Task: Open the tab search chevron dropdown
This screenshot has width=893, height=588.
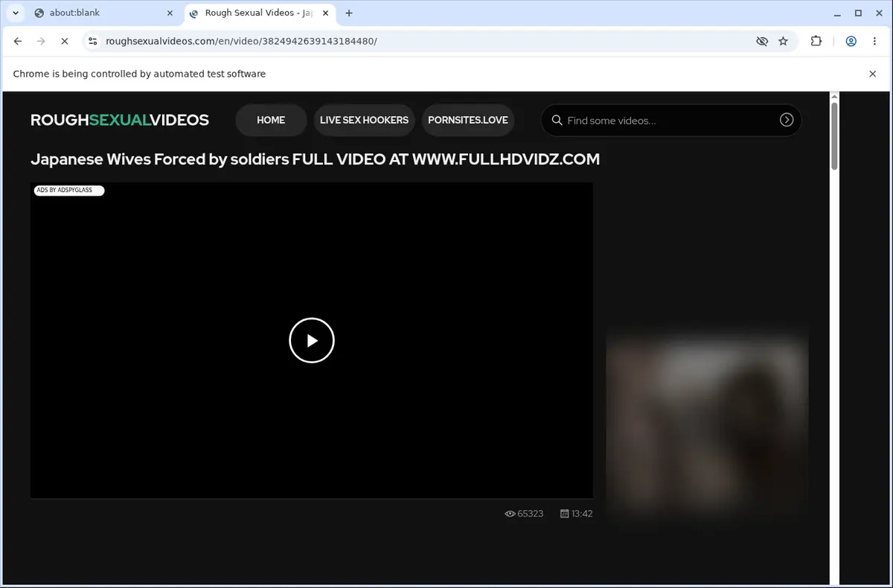Action: pyautogui.click(x=16, y=13)
